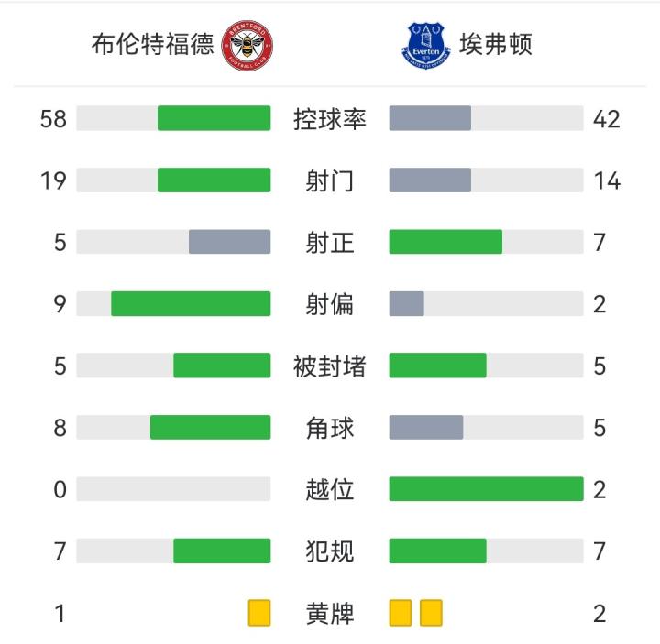Select the 射门 shots stat label
This screenshot has width=660, height=644.
click(x=330, y=180)
